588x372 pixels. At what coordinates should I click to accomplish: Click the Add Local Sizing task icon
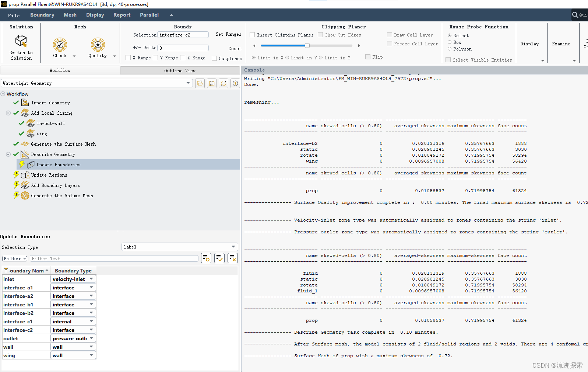[x=25, y=113]
